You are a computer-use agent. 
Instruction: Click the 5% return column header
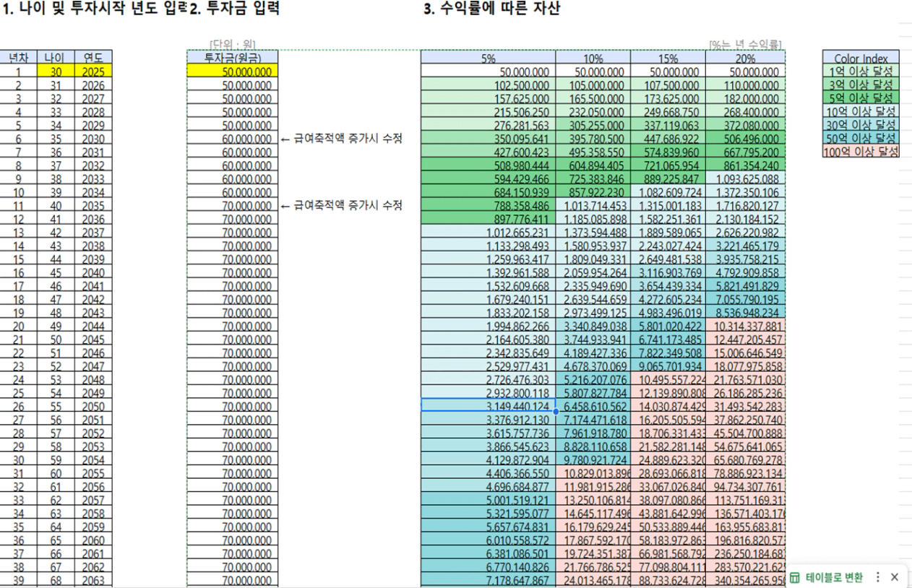click(x=489, y=59)
